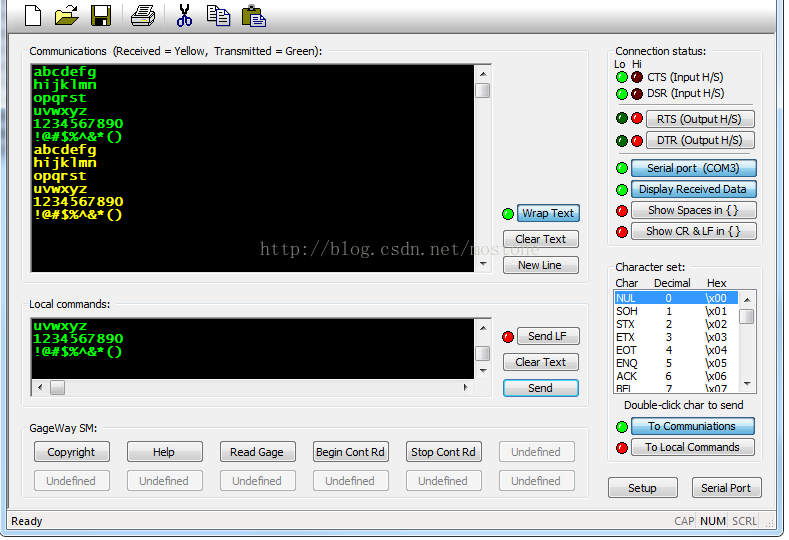Screen dimensions: 789x540
Task: Click green LED beside Display Received Data
Action: point(622,190)
